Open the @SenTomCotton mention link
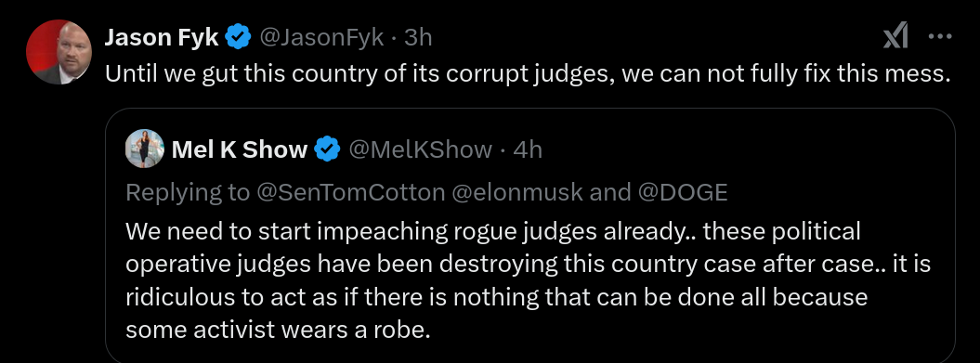Screen dimensions: 980x363 click(x=350, y=193)
